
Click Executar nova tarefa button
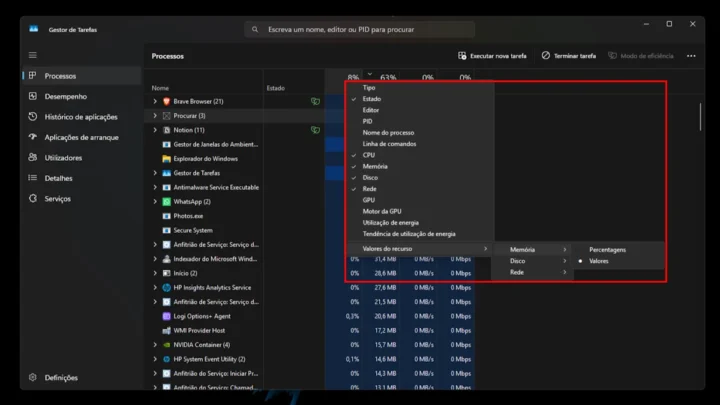point(492,56)
